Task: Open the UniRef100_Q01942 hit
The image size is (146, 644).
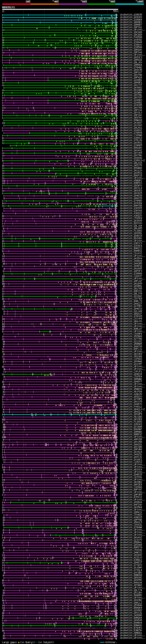Action: (131, 296)
